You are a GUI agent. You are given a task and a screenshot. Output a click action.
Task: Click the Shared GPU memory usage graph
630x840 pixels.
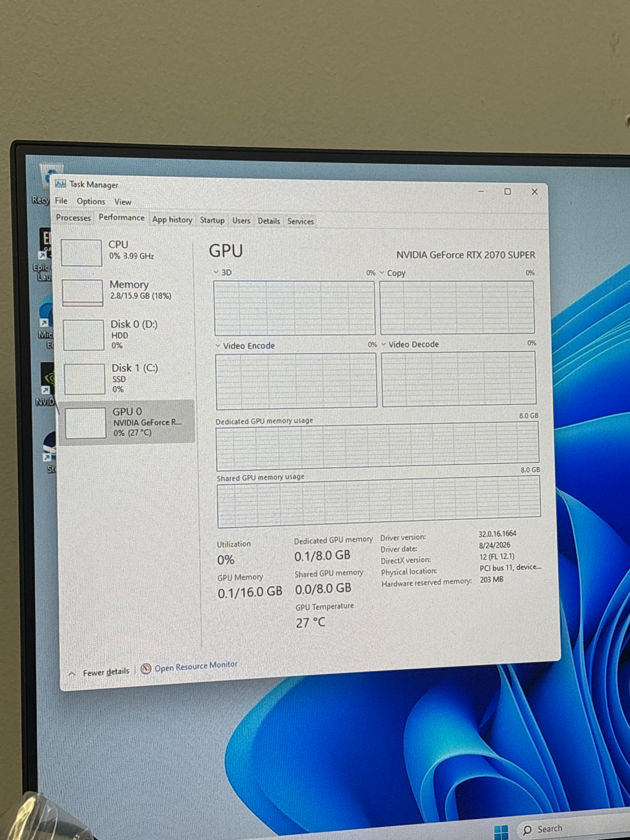[x=379, y=501]
